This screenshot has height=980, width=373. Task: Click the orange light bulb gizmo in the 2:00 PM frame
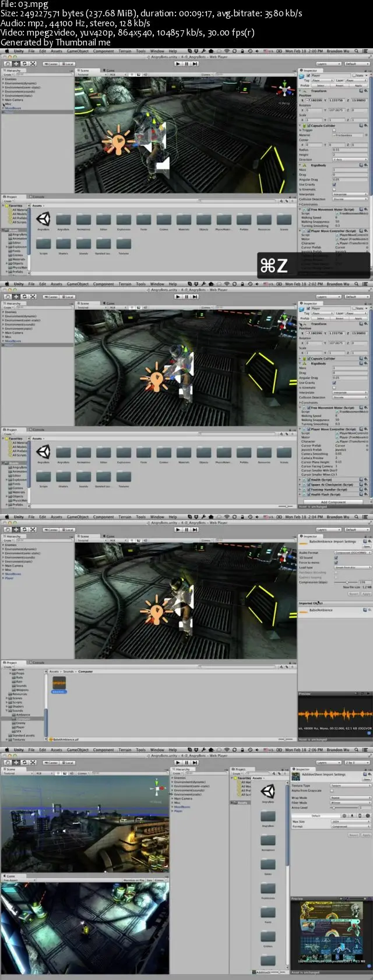tap(119, 140)
